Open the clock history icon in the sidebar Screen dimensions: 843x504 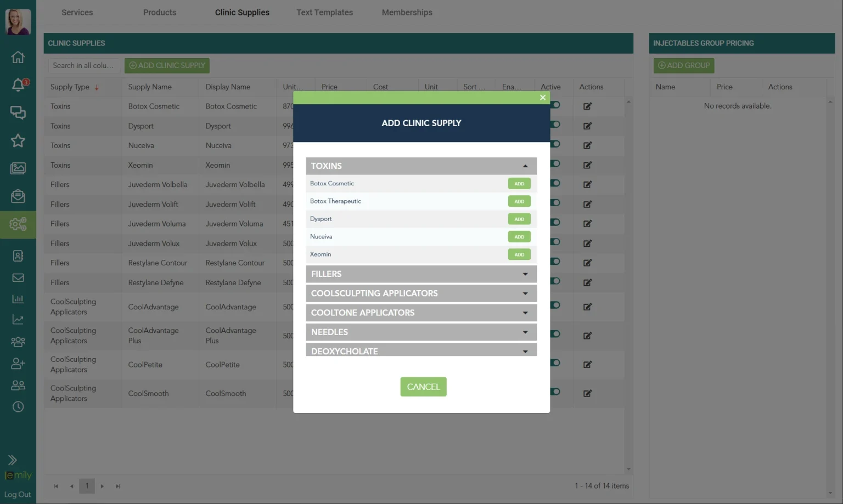coord(18,406)
